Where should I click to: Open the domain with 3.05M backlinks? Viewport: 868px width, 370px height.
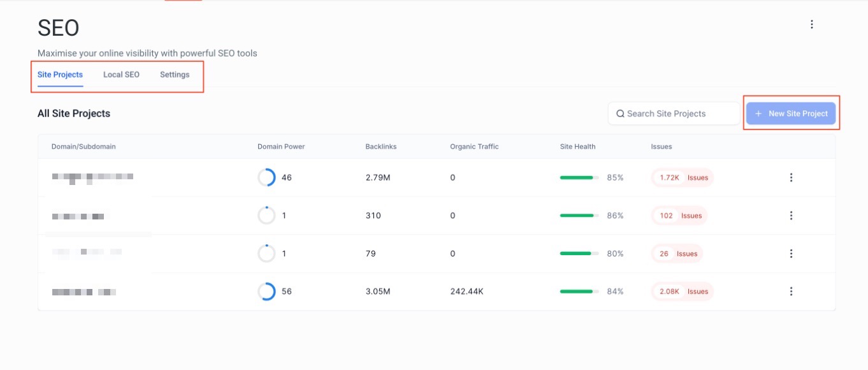pyautogui.click(x=84, y=292)
